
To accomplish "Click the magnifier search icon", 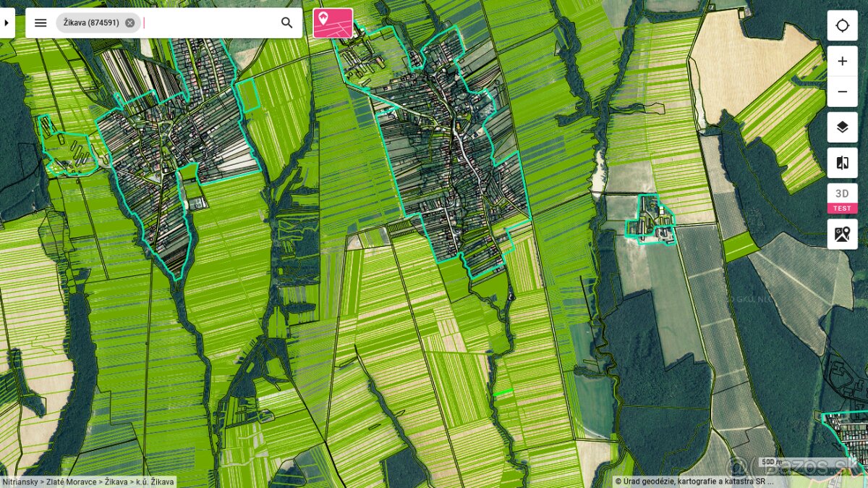I will [x=287, y=23].
